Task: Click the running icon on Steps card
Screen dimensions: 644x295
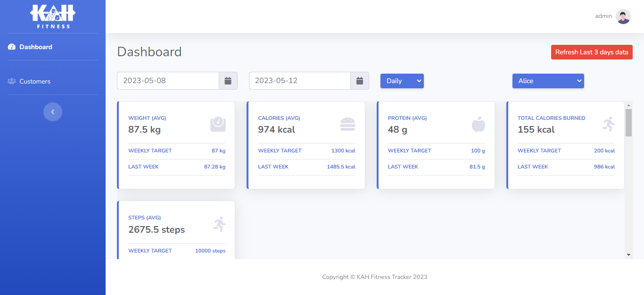Action: 219,224
